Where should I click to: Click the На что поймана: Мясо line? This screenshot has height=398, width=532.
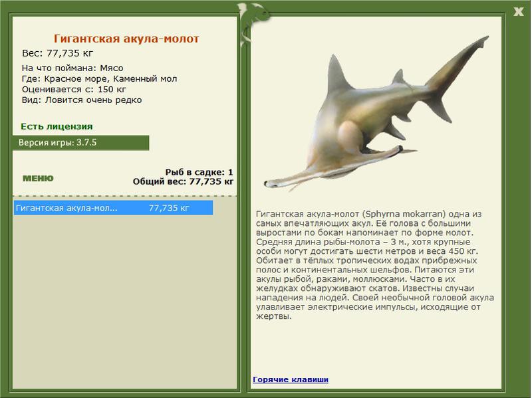(72, 68)
